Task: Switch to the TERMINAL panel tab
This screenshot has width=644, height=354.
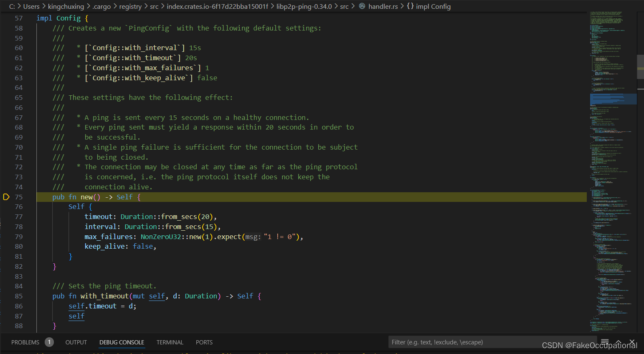Action: [170, 342]
